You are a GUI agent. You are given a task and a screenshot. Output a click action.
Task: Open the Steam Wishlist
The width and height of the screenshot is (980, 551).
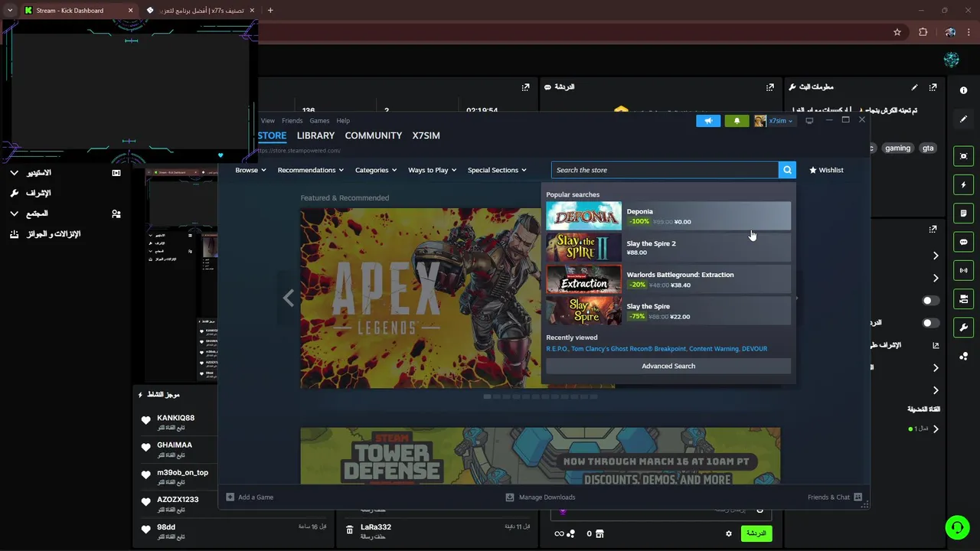pos(826,170)
